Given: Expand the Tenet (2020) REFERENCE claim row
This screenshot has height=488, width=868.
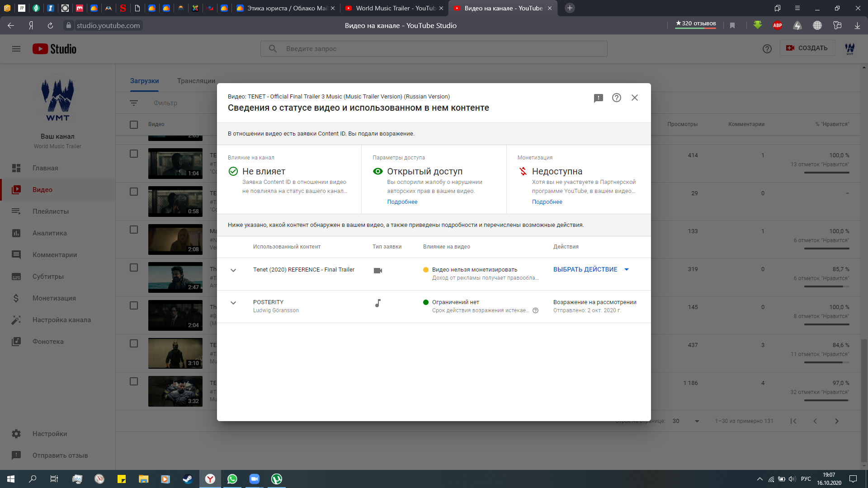Looking at the screenshot, I should click(233, 270).
